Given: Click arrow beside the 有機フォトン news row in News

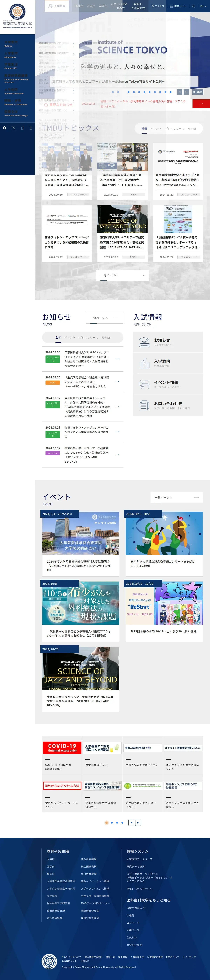Looking at the screenshot, I should coord(117,432).
